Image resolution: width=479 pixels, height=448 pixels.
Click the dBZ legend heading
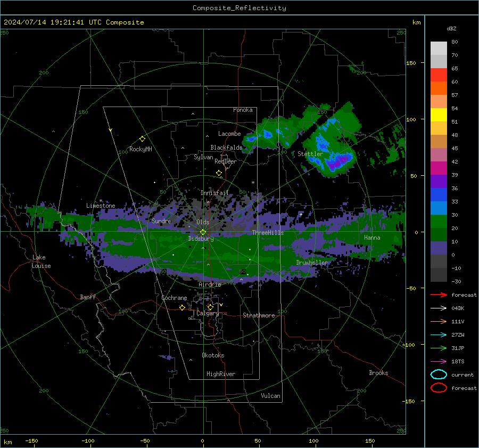pyautogui.click(x=451, y=28)
